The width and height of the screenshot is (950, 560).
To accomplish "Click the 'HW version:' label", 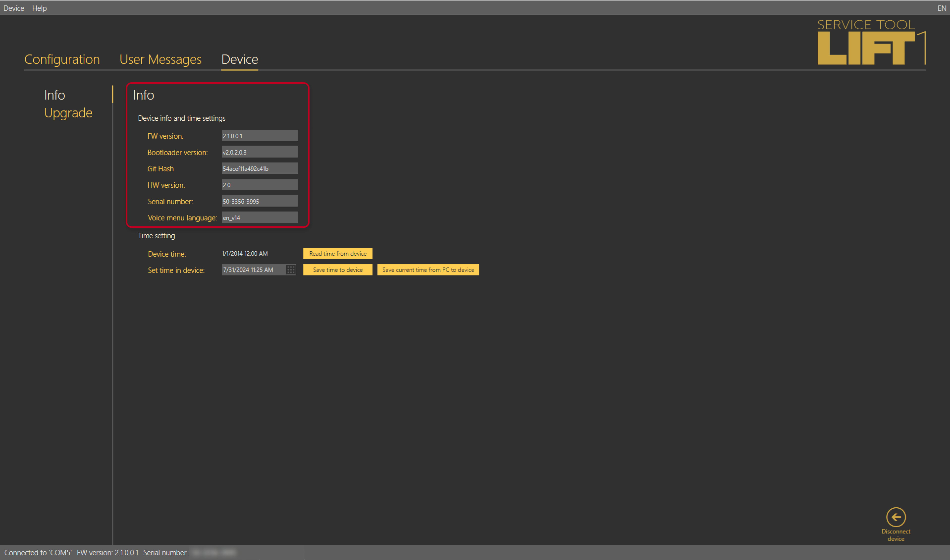I will pyautogui.click(x=166, y=185).
